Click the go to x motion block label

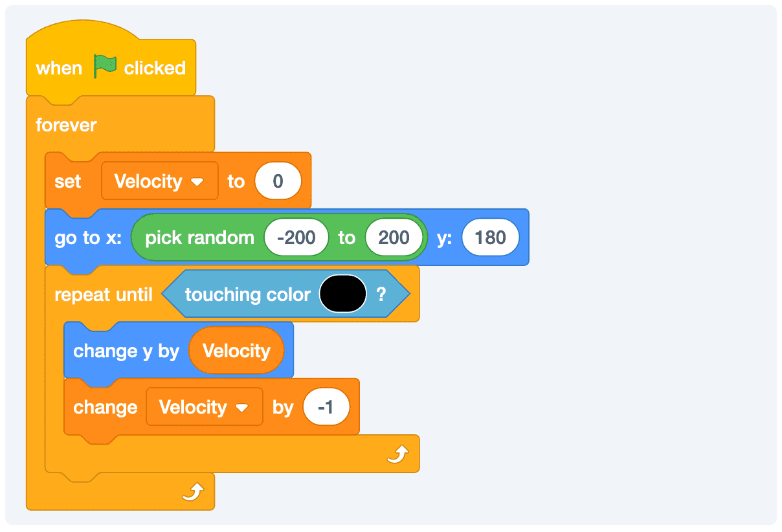click(88, 238)
